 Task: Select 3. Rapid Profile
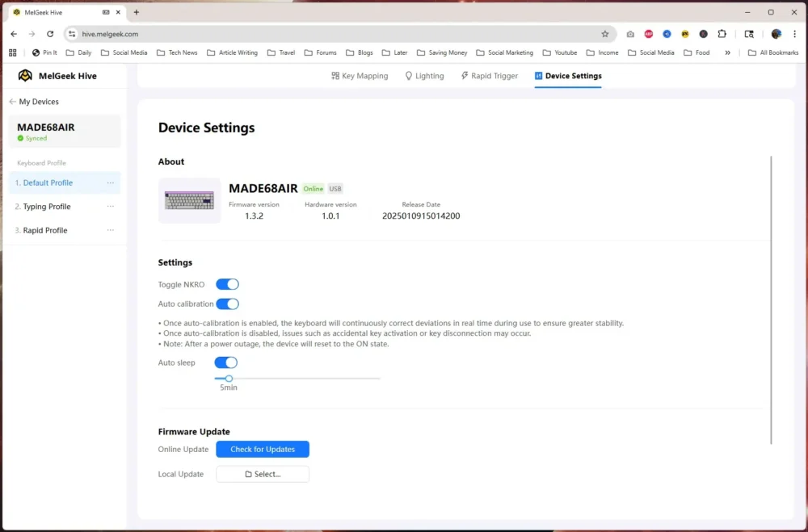click(65, 230)
